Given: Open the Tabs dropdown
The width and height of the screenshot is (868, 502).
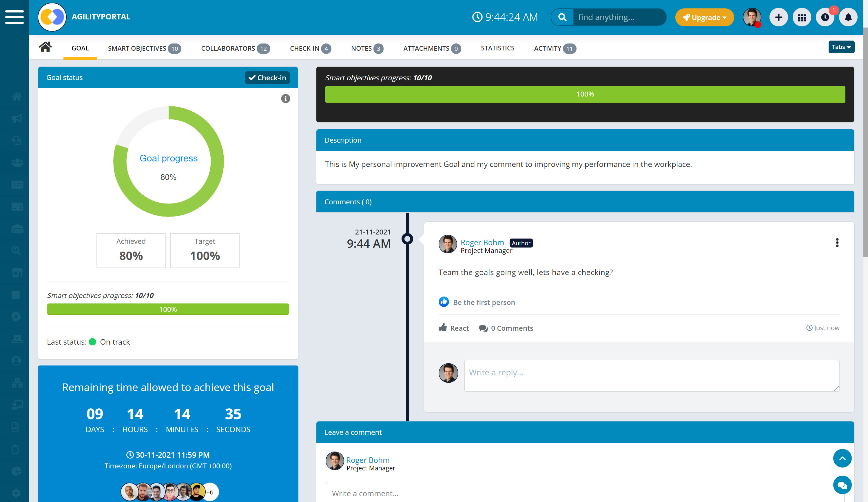Looking at the screenshot, I should [841, 47].
